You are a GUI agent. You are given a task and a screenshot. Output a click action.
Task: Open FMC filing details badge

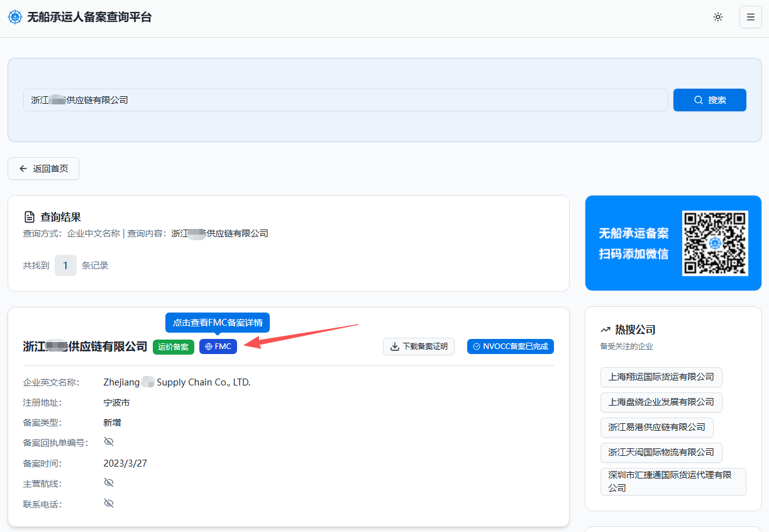click(x=218, y=346)
